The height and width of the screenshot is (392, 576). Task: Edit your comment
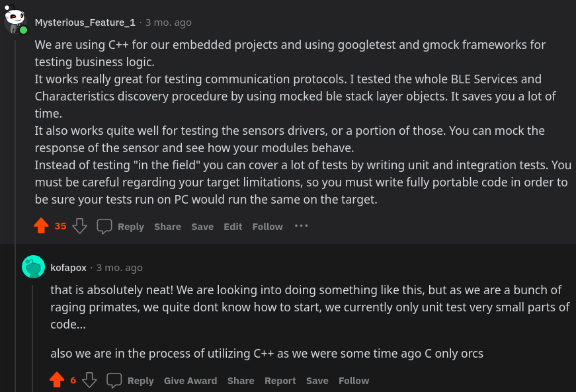coord(233,226)
